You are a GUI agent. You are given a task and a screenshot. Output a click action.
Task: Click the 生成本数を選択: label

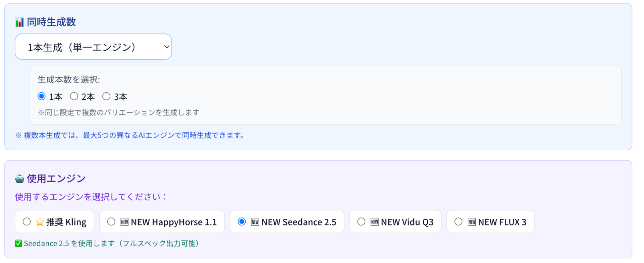[69, 80]
